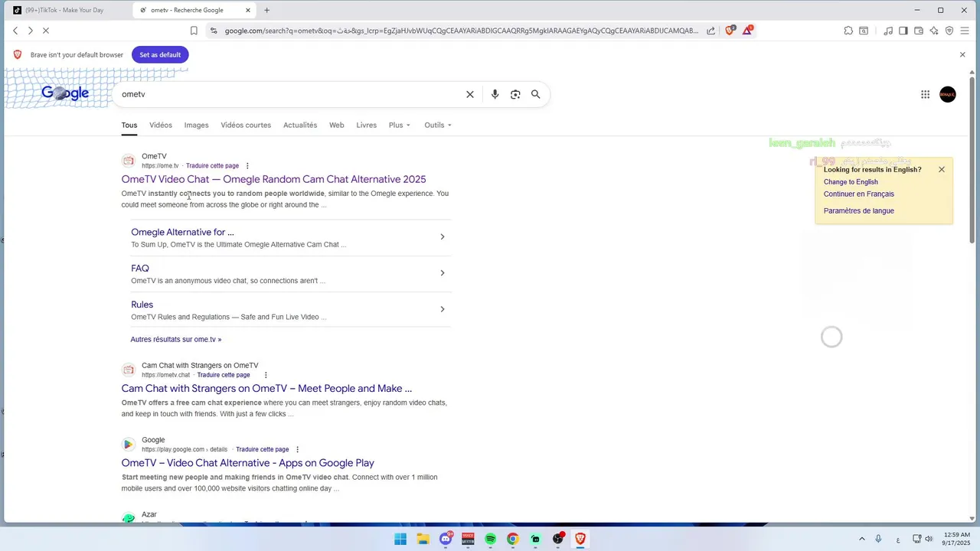Open more options for Google Play result
This screenshot has height=551, width=980.
(x=297, y=449)
